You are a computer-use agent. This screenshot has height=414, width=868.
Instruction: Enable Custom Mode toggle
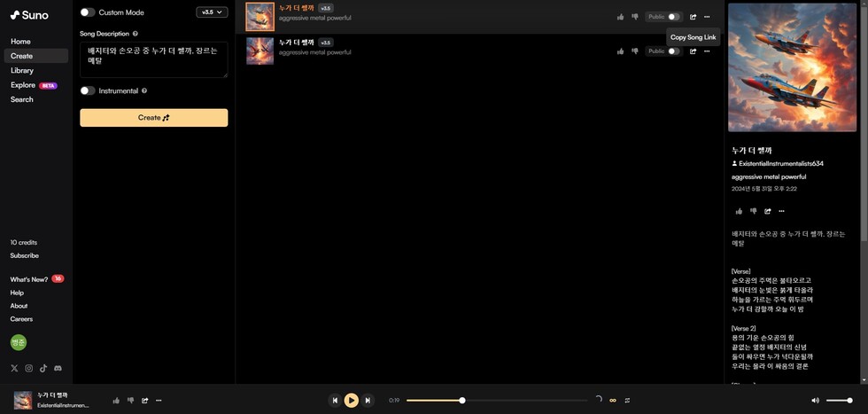[88, 12]
